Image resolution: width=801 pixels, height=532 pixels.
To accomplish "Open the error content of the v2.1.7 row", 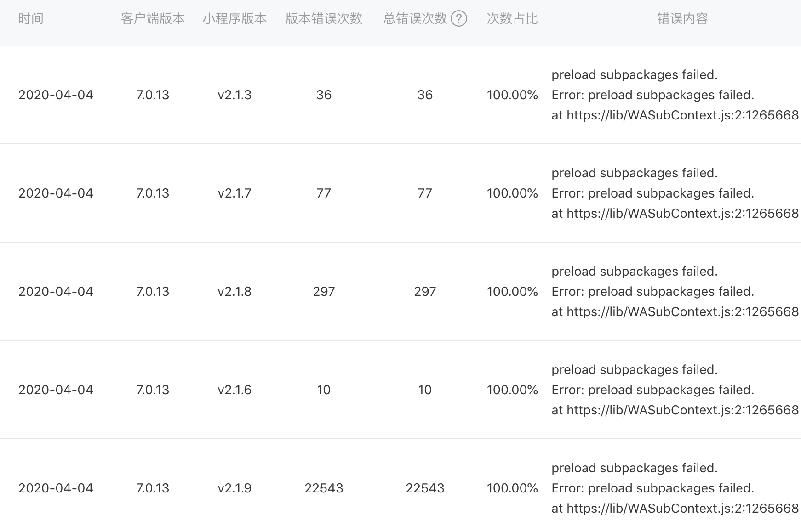I will (x=675, y=193).
